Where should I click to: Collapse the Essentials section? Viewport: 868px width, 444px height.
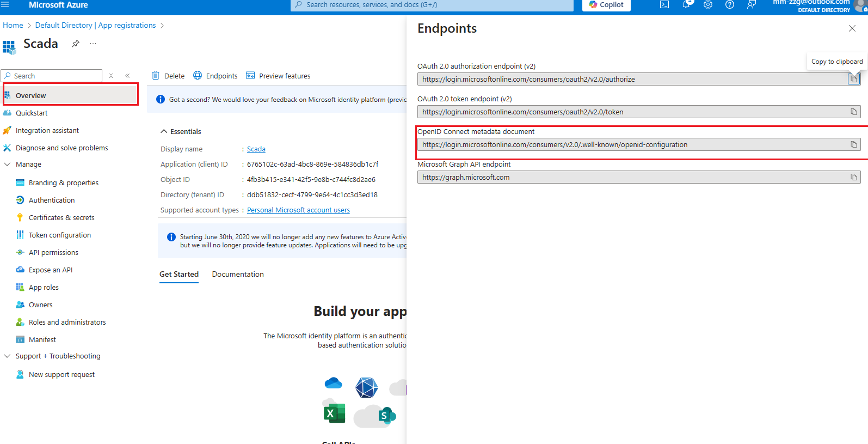[x=164, y=132]
